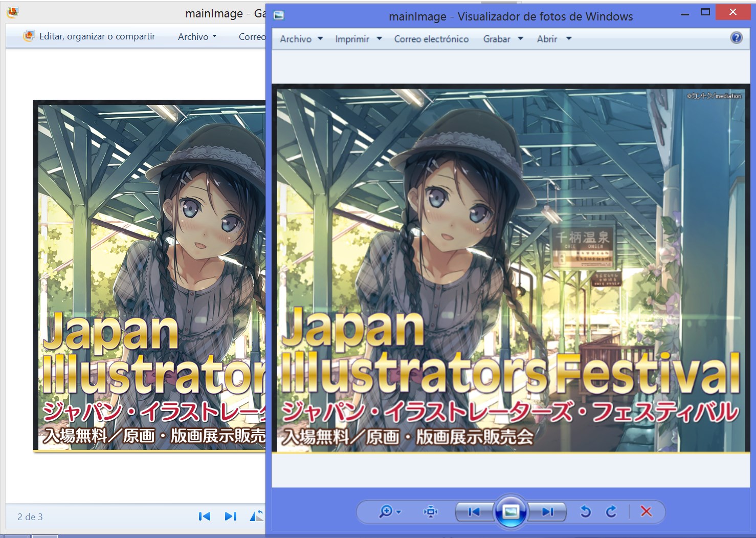Expand Archivo dropdown arrow in Gallery window
This screenshot has width=756, height=538.
click(214, 36)
